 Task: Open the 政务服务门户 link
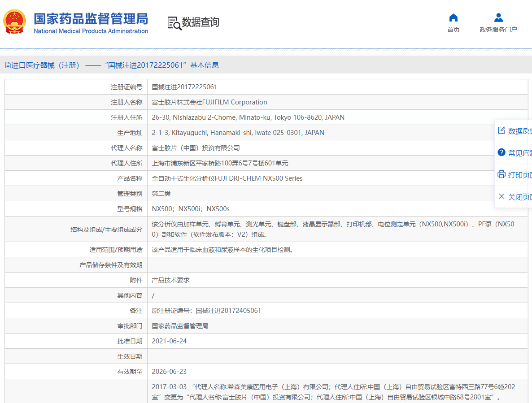pos(498,30)
